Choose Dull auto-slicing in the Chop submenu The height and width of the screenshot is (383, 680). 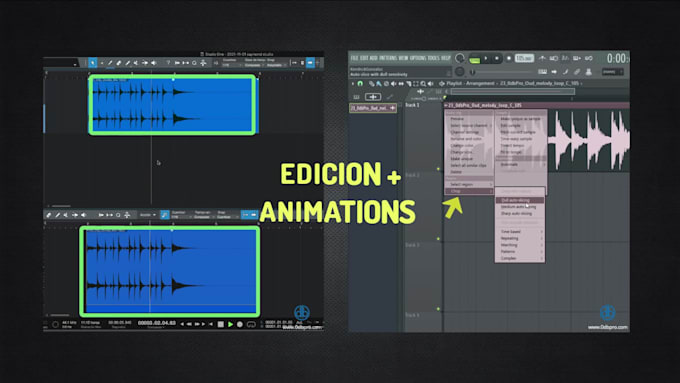point(520,200)
